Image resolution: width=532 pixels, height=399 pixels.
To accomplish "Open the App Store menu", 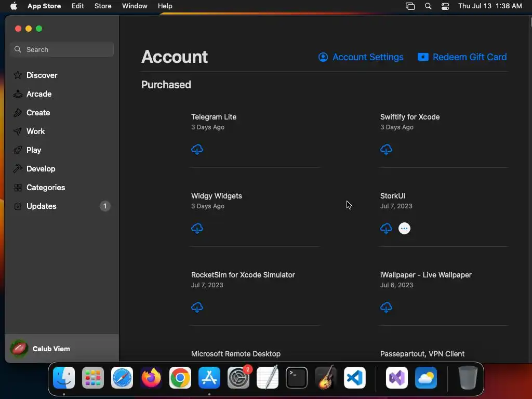I will pyautogui.click(x=44, y=6).
